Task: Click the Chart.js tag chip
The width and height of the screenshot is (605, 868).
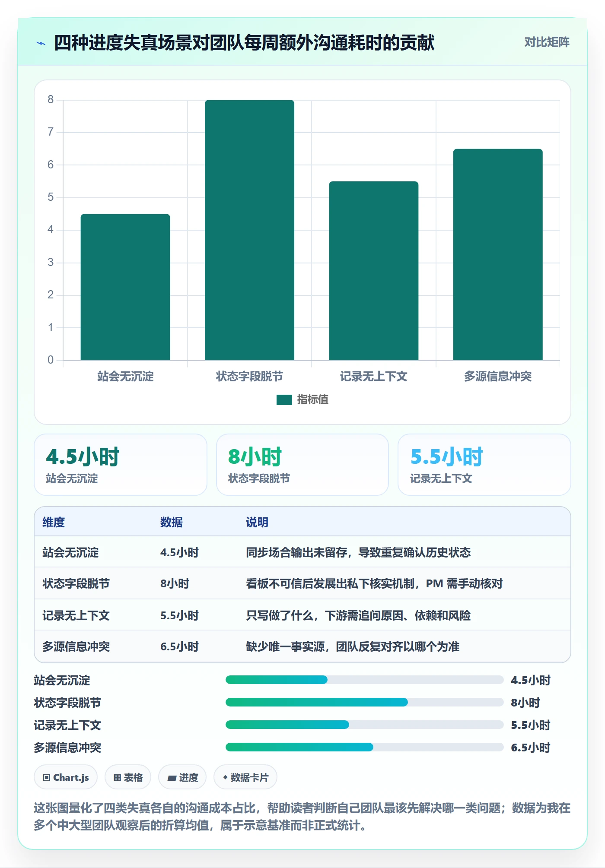Action: 66,777
